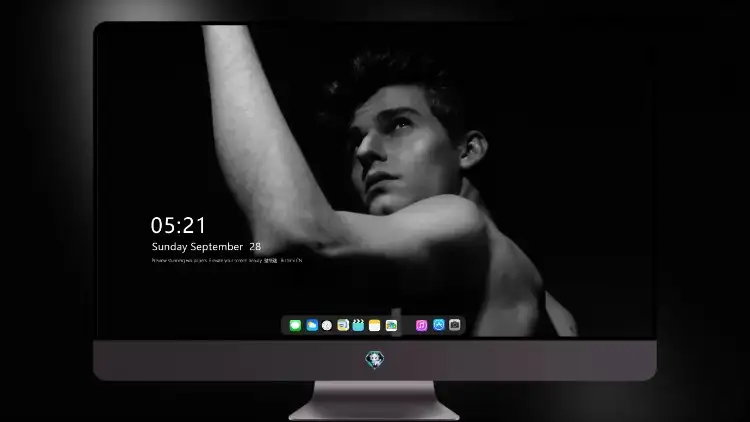
Task: Open the Weather app in dock
Action: pos(312,325)
